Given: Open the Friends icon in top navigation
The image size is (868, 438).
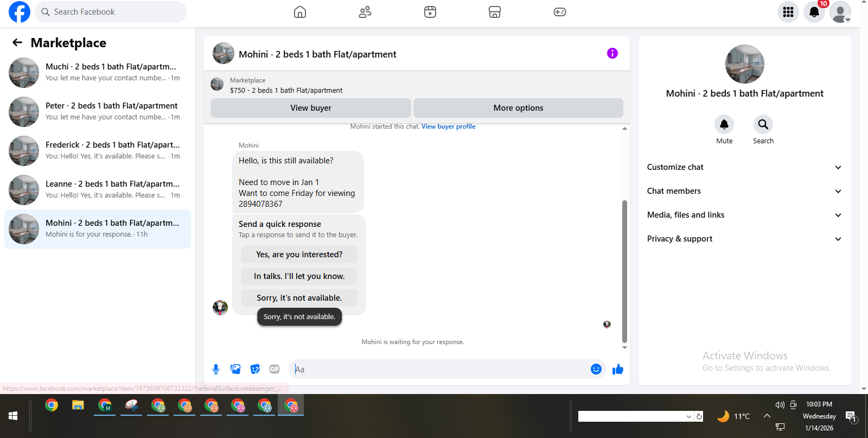Looking at the screenshot, I should click(365, 12).
